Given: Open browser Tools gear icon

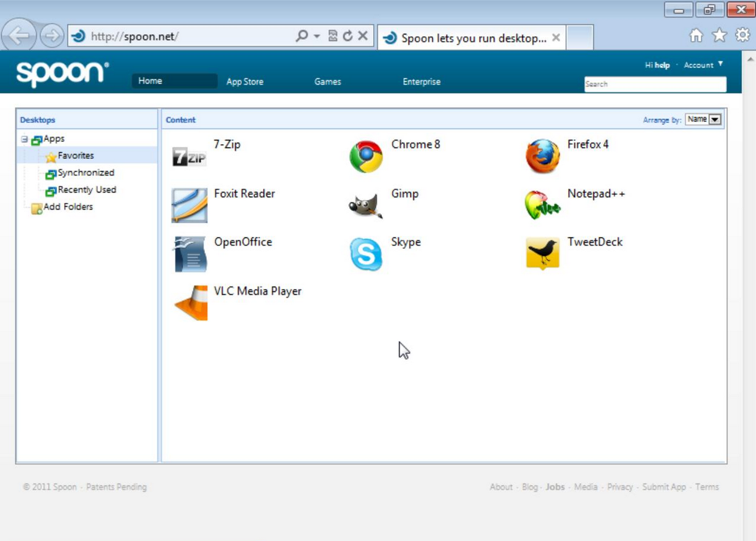Looking at the screenshot, I should [743, 35].
